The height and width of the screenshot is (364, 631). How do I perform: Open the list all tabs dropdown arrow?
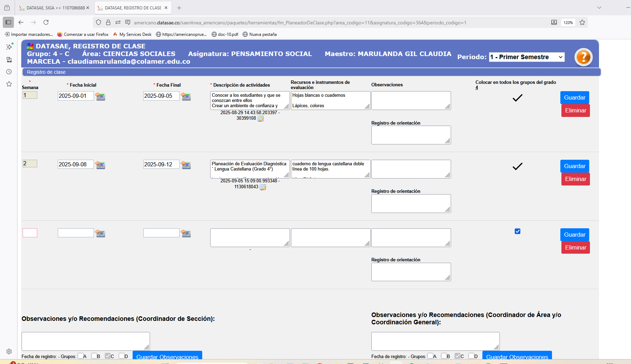(599, 8)
